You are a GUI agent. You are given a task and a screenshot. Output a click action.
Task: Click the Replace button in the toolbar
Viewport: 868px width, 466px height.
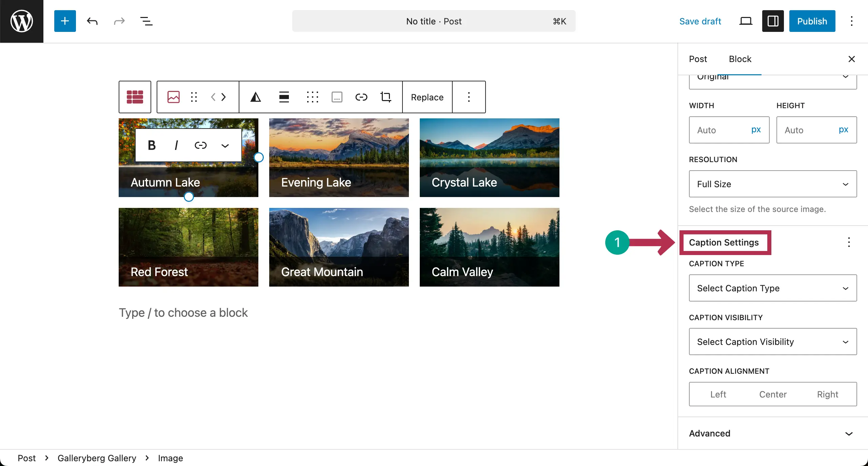(x=427, y=97)
